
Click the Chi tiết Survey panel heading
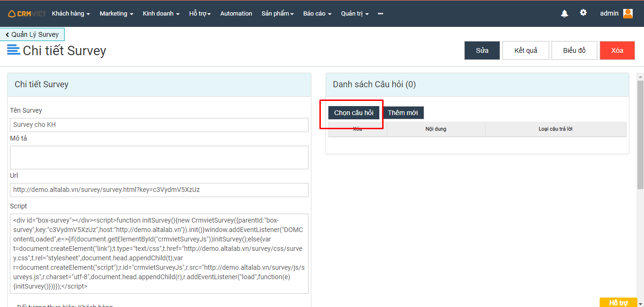click(42, 84)
